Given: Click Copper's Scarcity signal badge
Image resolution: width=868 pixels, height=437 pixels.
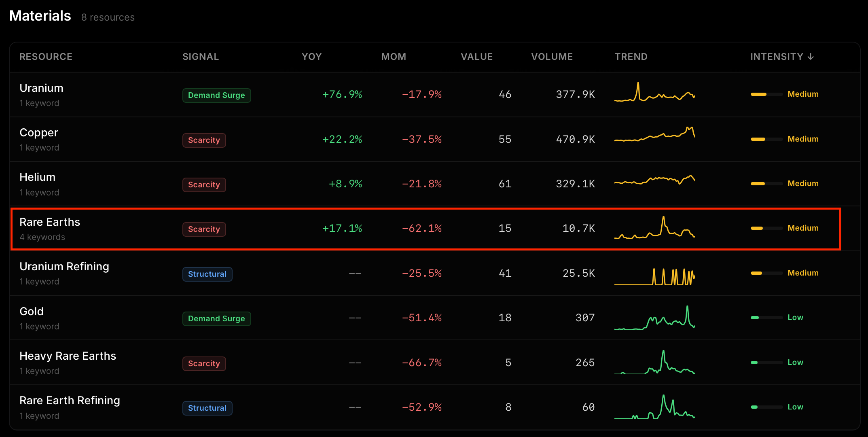Looking at the screenshot, I should pyautogui.click(x=204, y=140).
